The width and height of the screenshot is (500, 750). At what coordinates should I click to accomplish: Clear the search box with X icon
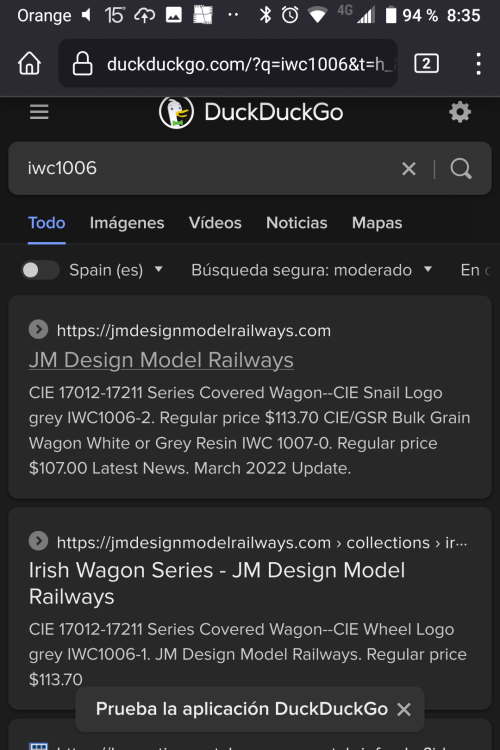point(409,168)
